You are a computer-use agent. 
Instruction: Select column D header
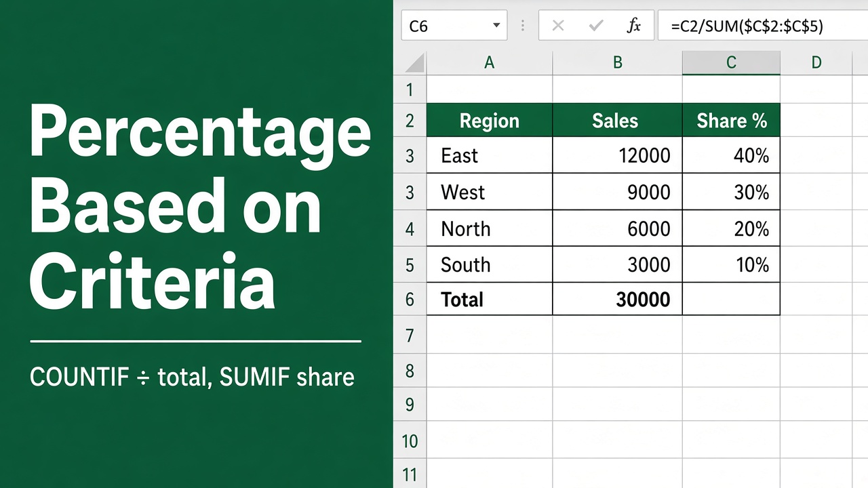pos(816,63)
